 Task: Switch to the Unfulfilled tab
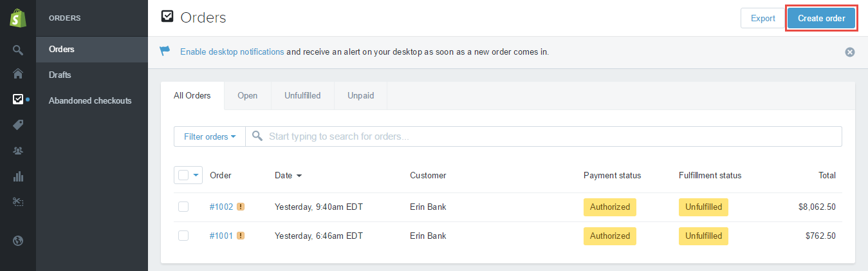302,95
